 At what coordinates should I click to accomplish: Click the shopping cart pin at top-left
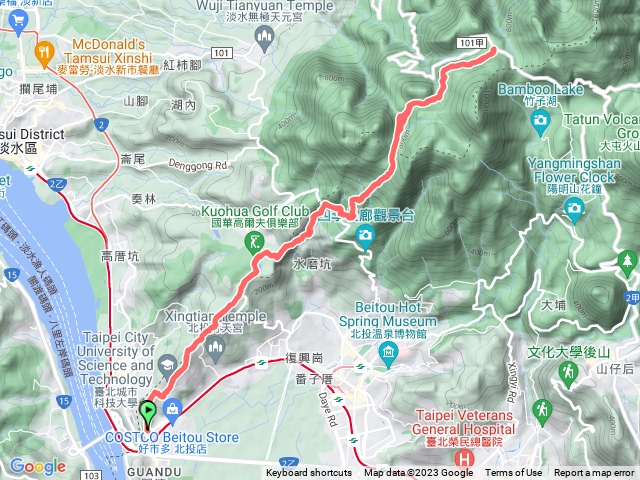[x=18, y=22]
